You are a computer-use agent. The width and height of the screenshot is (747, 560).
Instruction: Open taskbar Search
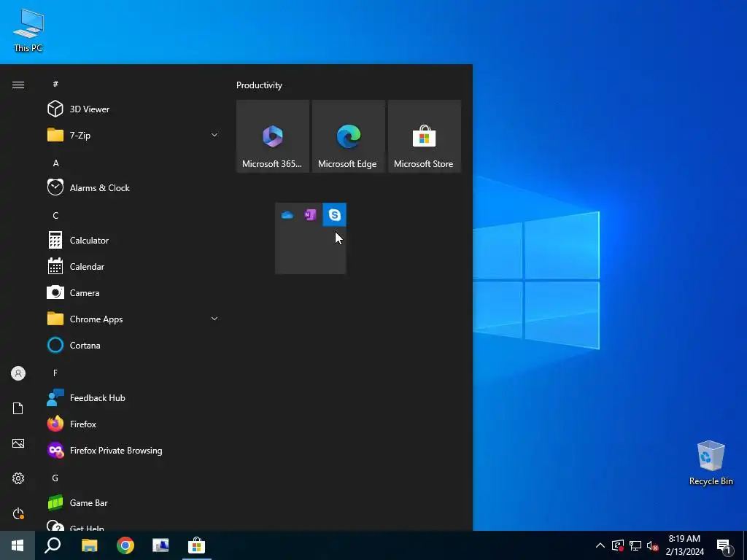[53, 545]
